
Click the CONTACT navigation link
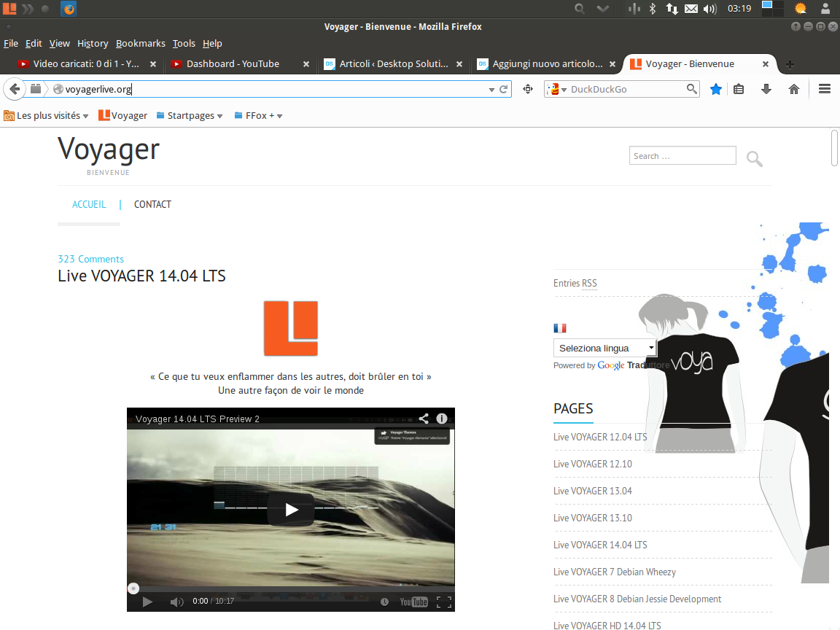click(152, 204)
